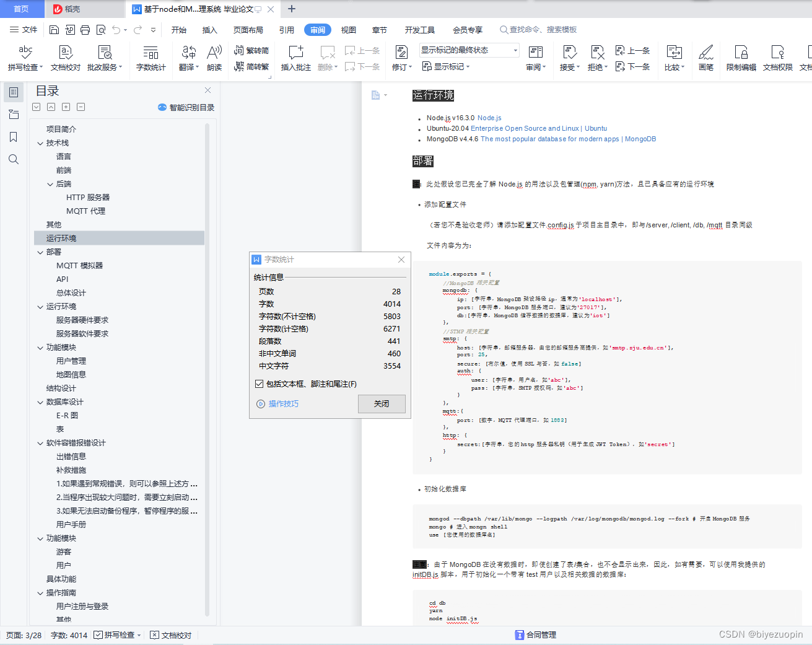Click 合同管理 in the status bar
This screenshot has width=812, height=645.
point(536,635)
